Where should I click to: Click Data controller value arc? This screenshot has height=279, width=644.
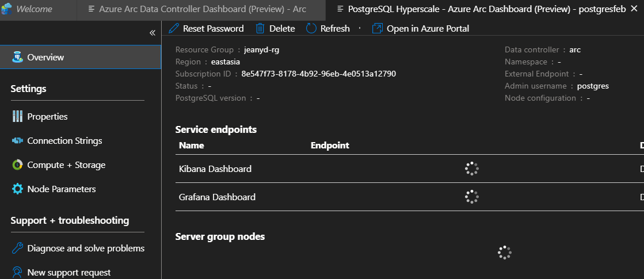(x=575, y=49)
